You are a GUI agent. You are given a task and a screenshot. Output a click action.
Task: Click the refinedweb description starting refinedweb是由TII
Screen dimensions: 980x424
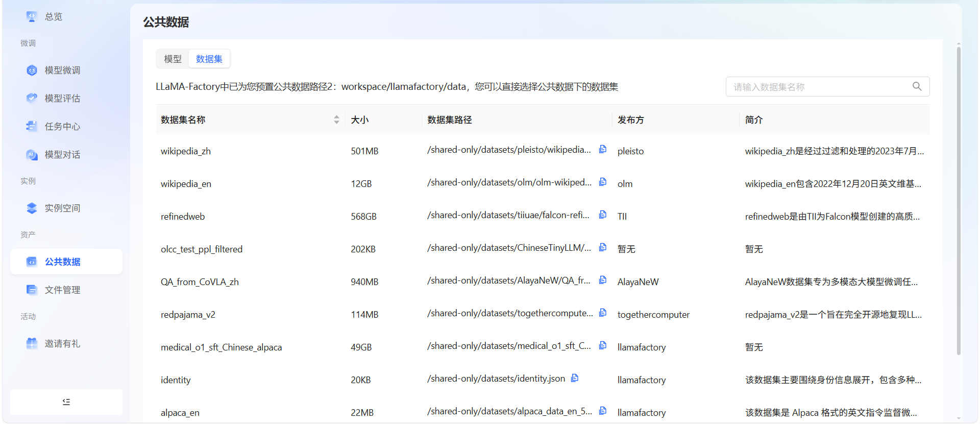tap(832, 217)
